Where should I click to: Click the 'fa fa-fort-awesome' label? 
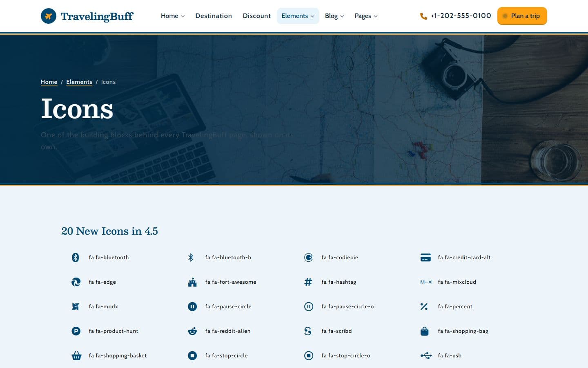coord(231,282)
